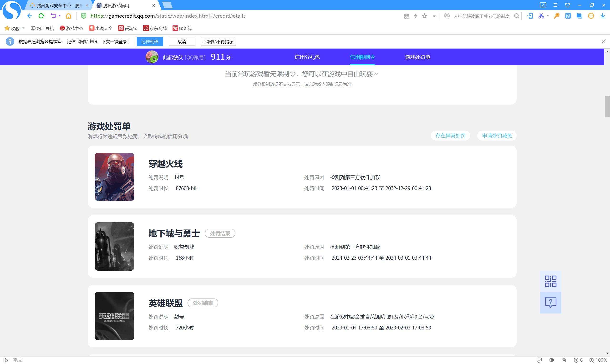Click the 记住密码 button

[x=150, y=41]
